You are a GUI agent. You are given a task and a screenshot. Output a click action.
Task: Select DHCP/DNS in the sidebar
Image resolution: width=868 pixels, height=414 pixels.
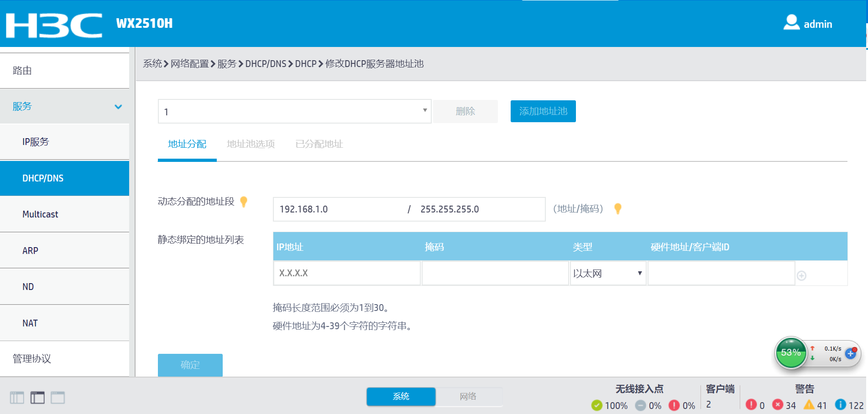[x=64, y=178]
